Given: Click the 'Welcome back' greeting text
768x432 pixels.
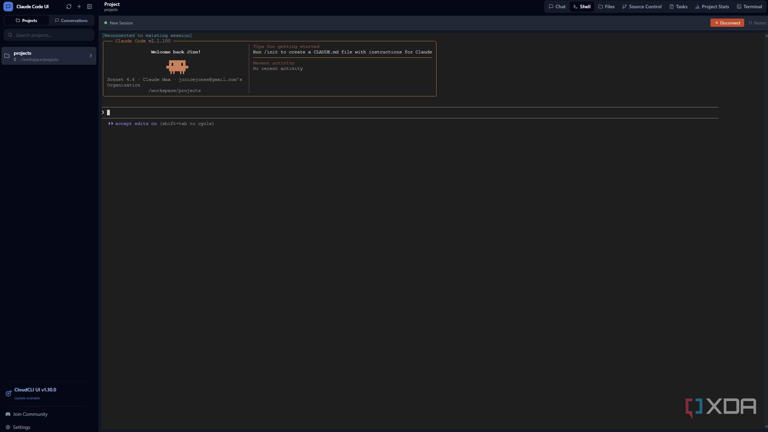Looking at the screenshot, I should [x=175, y=52].
